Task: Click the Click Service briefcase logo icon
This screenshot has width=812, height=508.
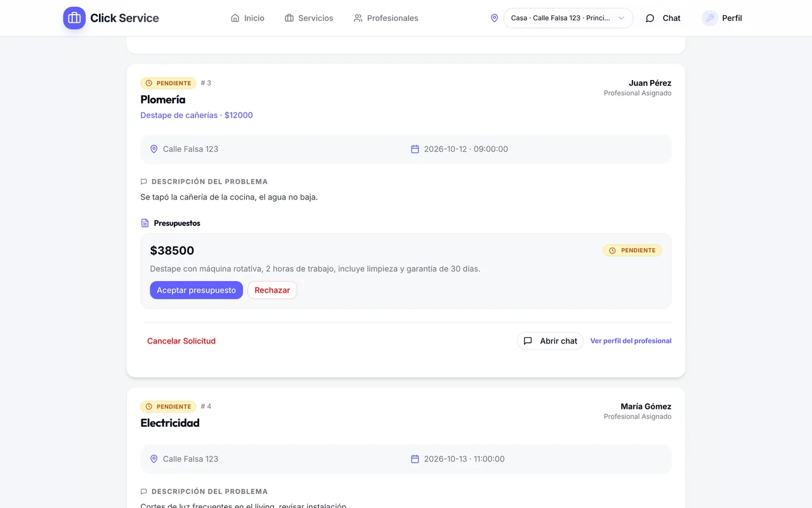Action: [x=74, y=18]
